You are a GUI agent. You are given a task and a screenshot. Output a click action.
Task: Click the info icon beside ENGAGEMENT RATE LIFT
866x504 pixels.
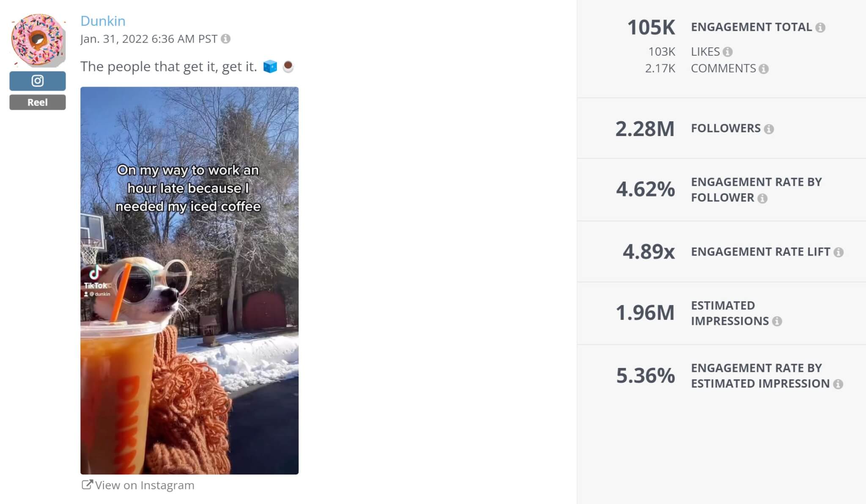(x=840, y=252)
